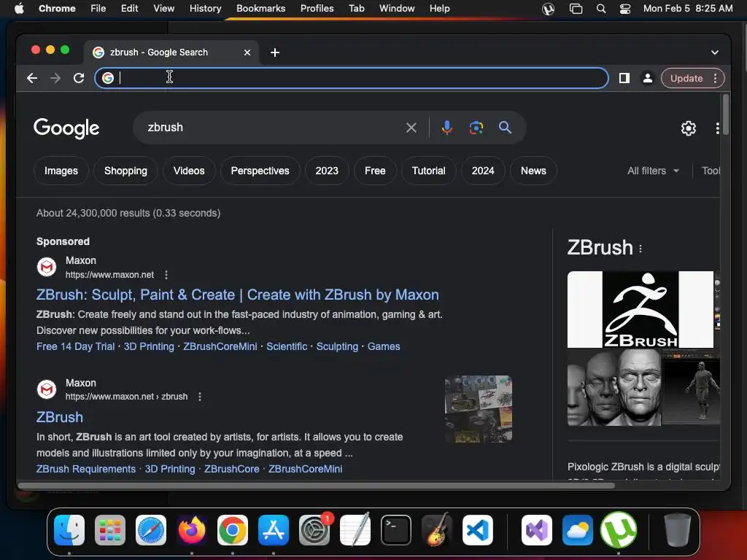This screenshot has width=747, height=560.
Task: Open Chrome's three-dot menu next to Update
Action: (x=715, y=78)
